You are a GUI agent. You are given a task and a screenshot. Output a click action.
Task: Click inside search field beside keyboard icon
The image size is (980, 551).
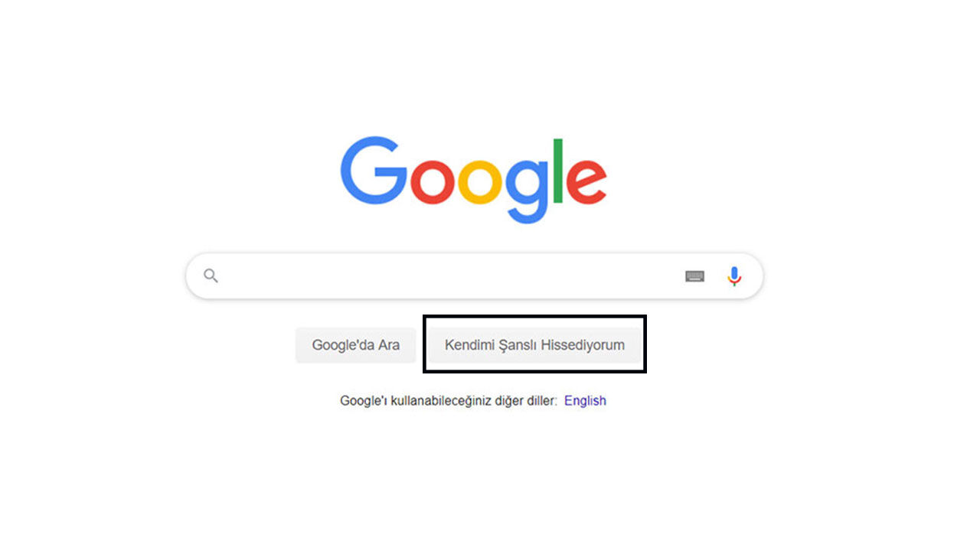coord(643,276)
